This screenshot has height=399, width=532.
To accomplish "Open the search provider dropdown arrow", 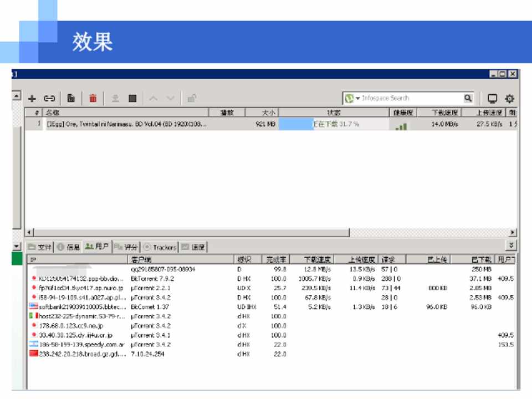I will [357, 99].
